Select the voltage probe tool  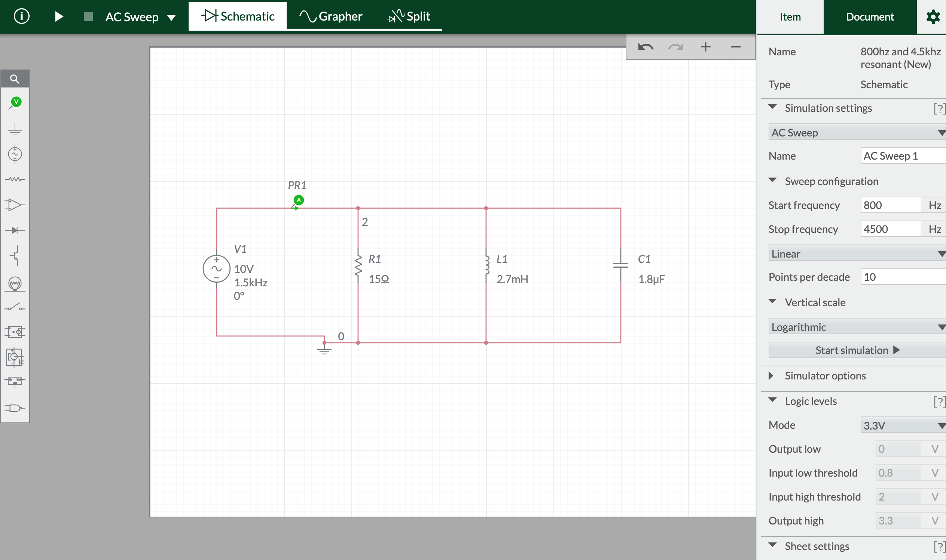pyautogui.click(x=15, y=101)
